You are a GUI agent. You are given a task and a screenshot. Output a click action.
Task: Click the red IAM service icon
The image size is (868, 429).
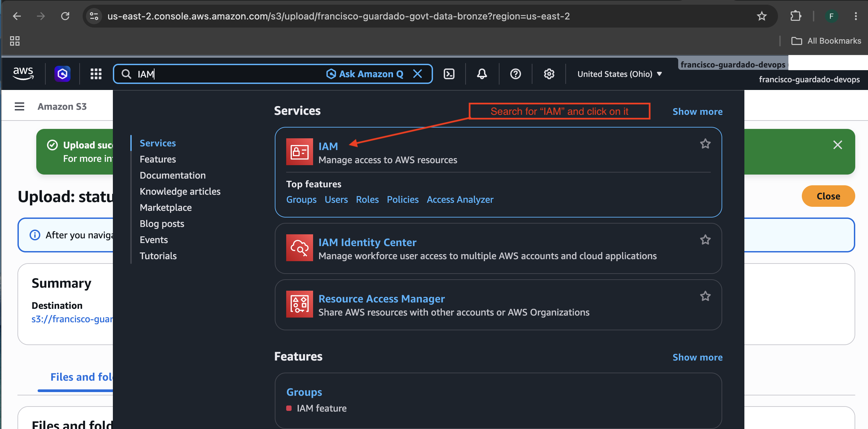pos(299,152)
